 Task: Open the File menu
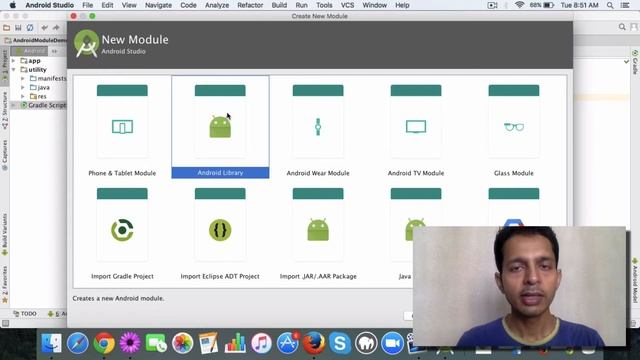(87, 5)
